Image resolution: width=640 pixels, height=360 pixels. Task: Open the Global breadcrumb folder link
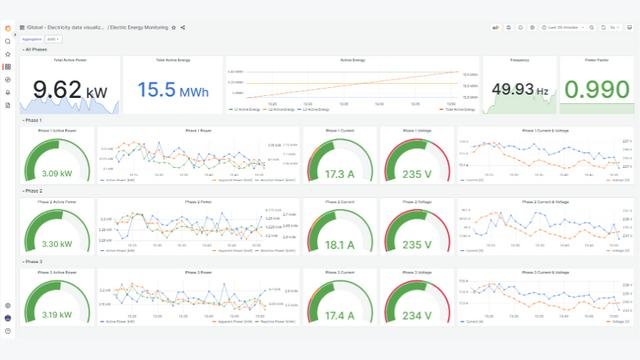tap(65, 27)
